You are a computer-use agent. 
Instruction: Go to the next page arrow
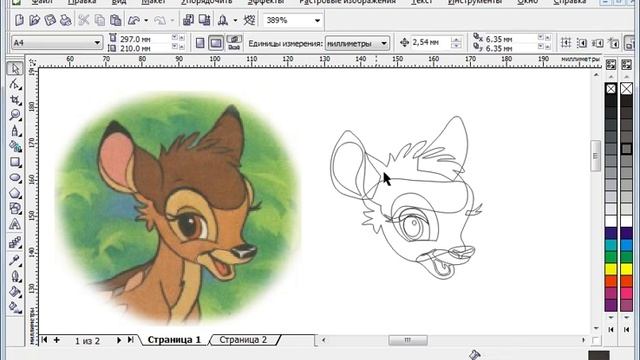pyautogui.click(x=119, y=340)
